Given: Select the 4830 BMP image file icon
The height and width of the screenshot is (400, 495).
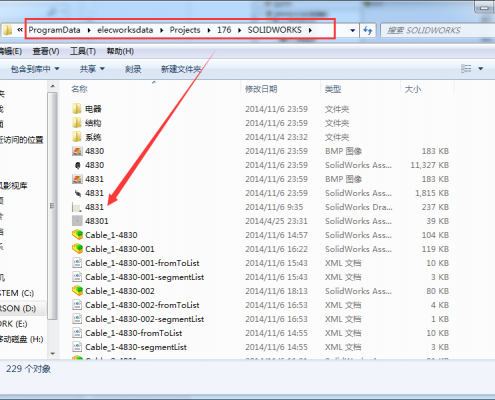Looking at the screenshot, I should 77,151.
